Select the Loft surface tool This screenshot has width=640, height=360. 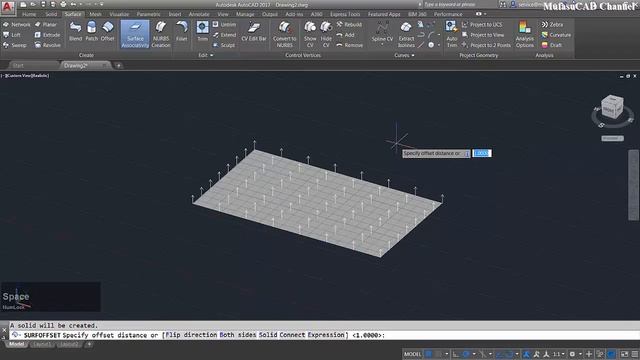pyautogui.click(x=12, y=35)
